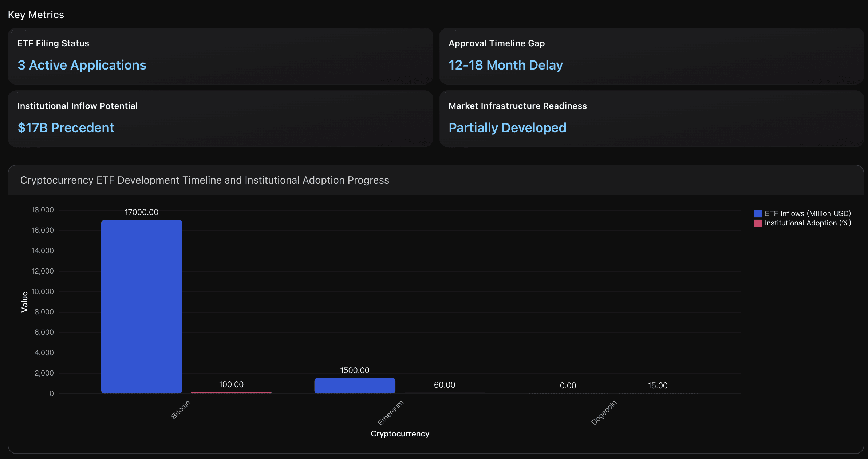The width and height of the screenshot is (868, 459).
Task: Click the Bitcoin Institutional Adoption bar
Action: point(231,393)
